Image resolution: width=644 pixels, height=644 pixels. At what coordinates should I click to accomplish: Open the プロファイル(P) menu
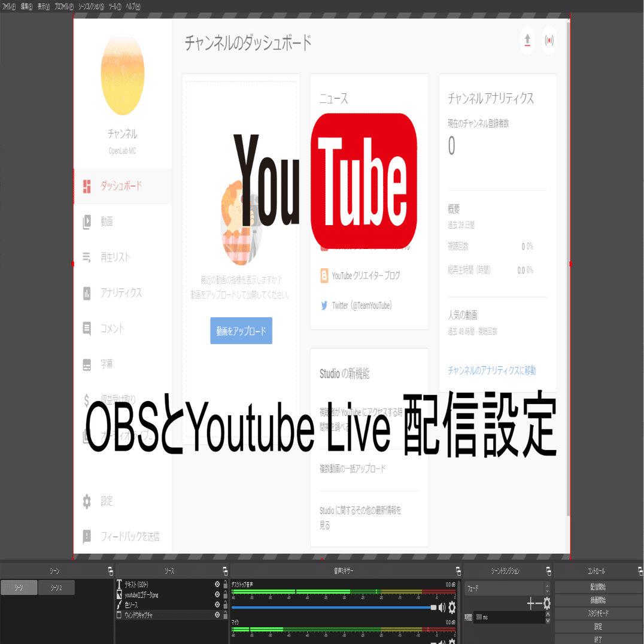click(63, 7)
